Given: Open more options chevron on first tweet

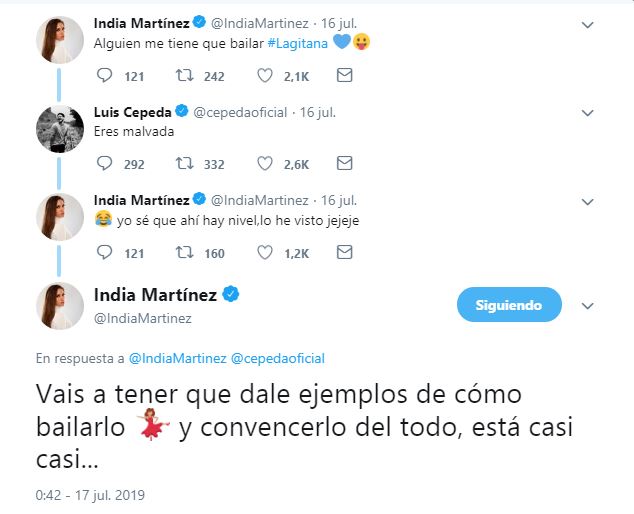Looking at the screenshot, I should point(587,25).
